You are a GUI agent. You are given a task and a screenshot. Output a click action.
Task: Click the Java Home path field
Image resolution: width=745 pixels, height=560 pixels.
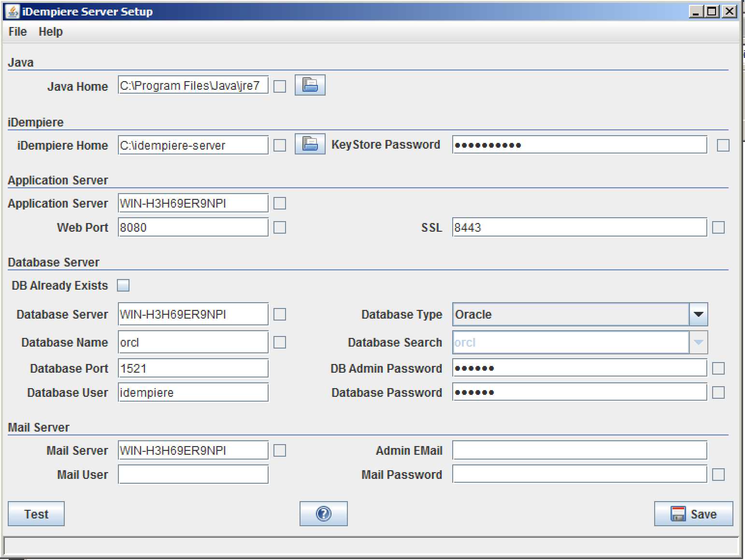click(x=193, y=85)
